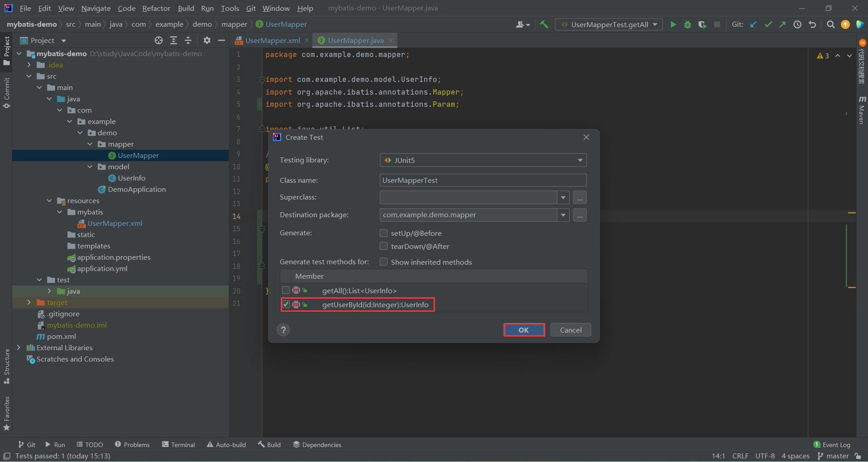Screen dimensions: 868x462
Task: Open the Navigate menu
Action: click(x=96, y=8)
